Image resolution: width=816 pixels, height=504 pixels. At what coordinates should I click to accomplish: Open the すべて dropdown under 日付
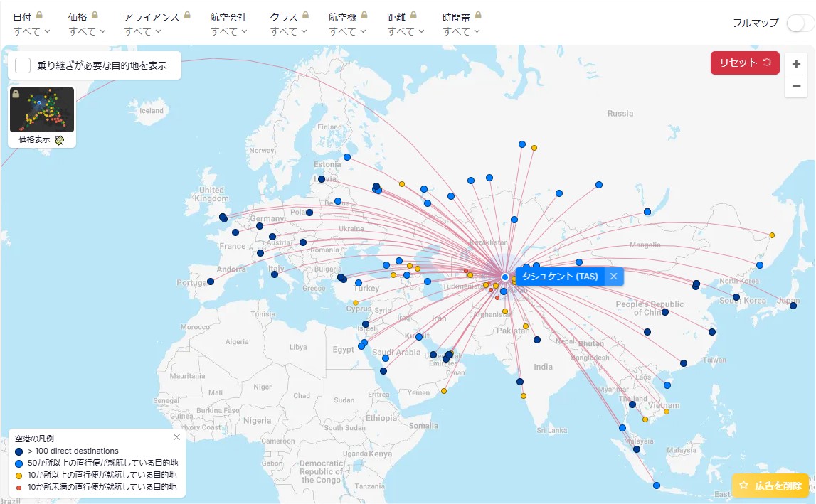32,31
